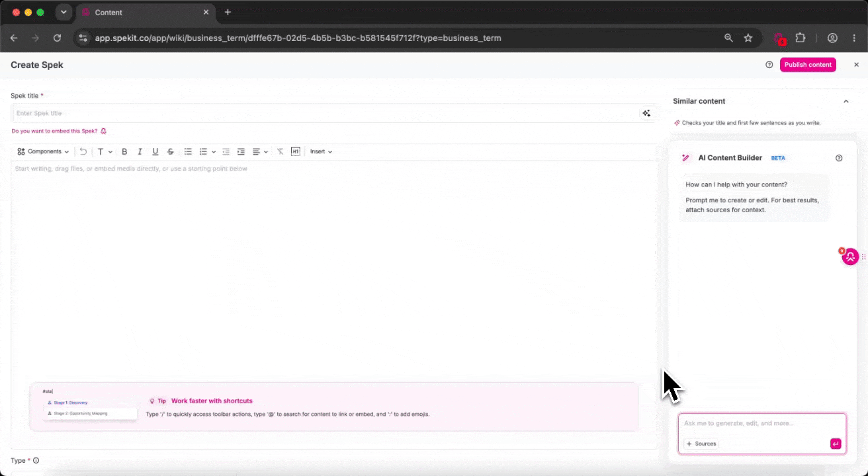The width and height of the screenshot is (868, 476).
Task: Open the Components dropdown
Action: click(43, 151)
